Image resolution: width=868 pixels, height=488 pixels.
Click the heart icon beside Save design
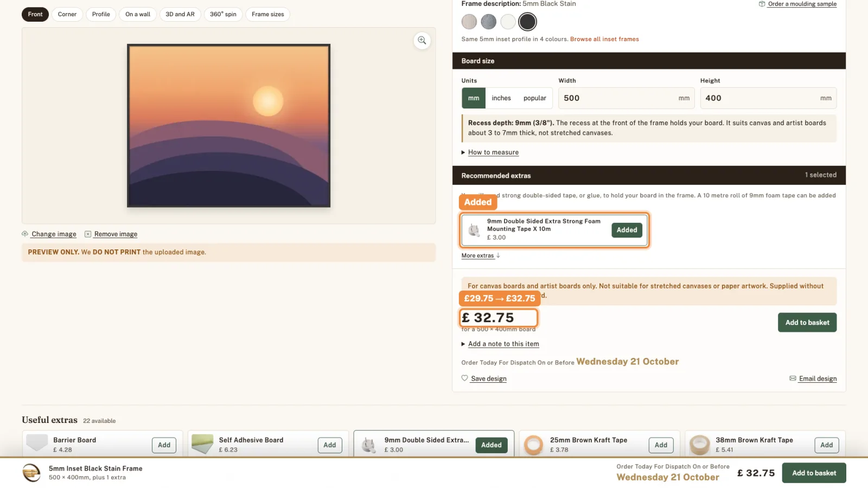pyautogui.click(x=465, y=378)
